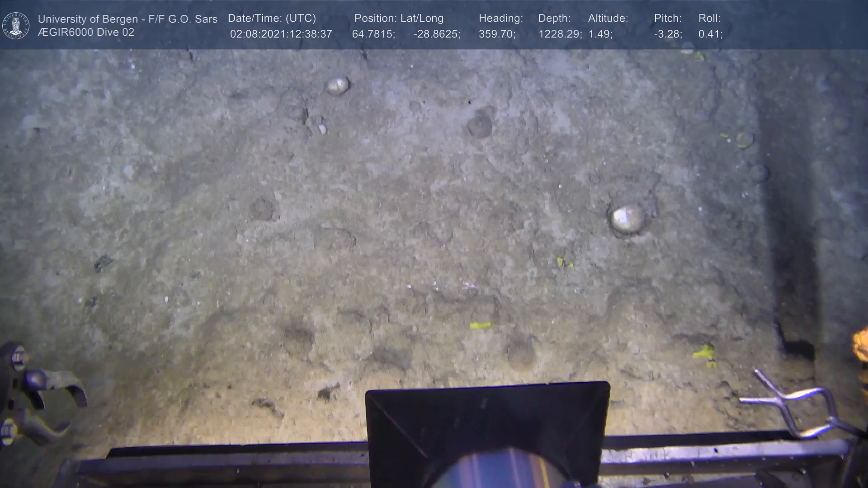Viewport: 868px width, 488px height.
Task: Click the Depth value 1228.29
Action: [x=560, y=34]
